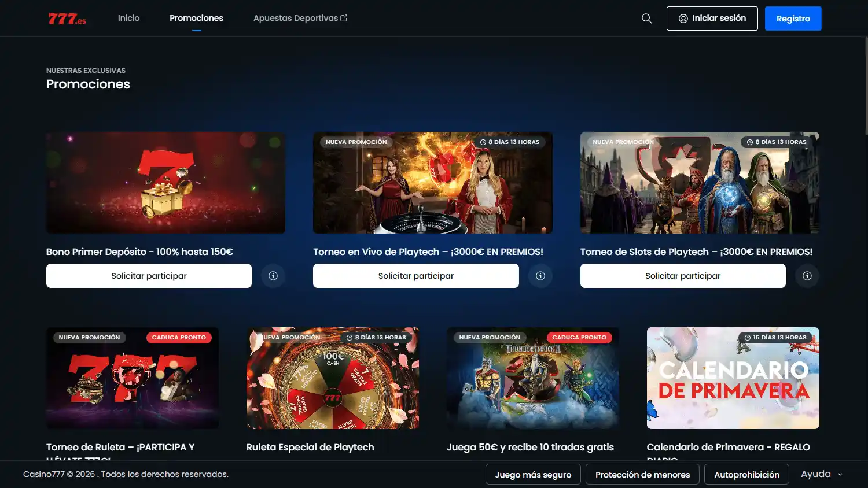This screenshot has width=868, height=488.
Task: Click the Promociones page heading
Action: [x=88, y=84]
